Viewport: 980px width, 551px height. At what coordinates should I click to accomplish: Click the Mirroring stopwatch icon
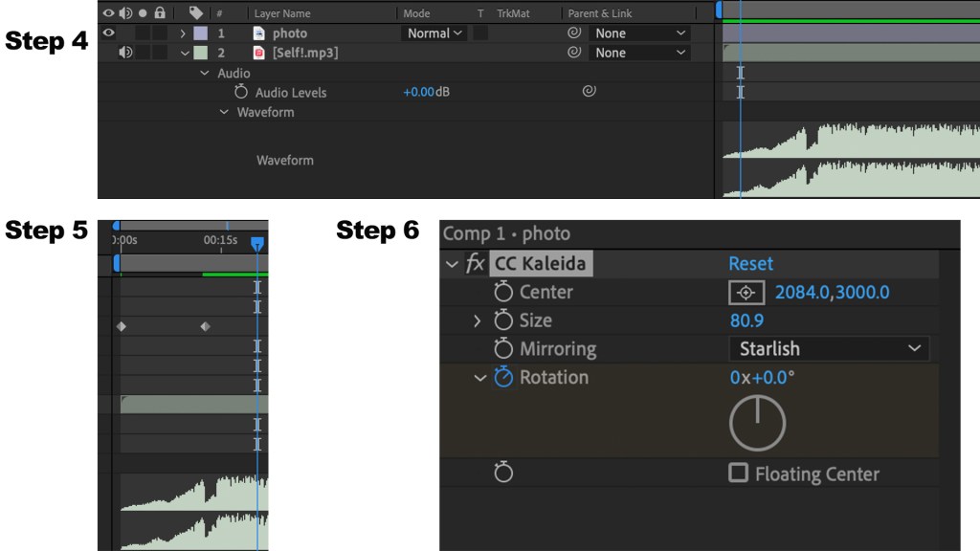(503, 349)
